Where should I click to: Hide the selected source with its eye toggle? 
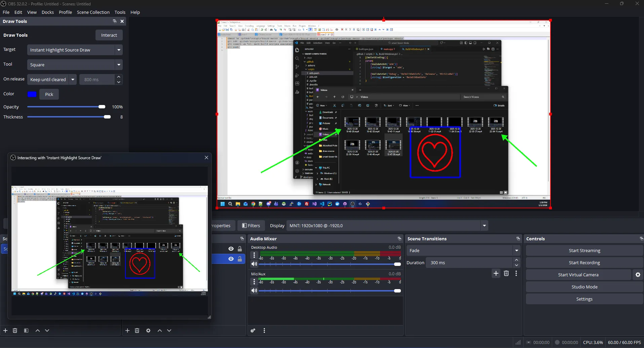tap(231, 259)
